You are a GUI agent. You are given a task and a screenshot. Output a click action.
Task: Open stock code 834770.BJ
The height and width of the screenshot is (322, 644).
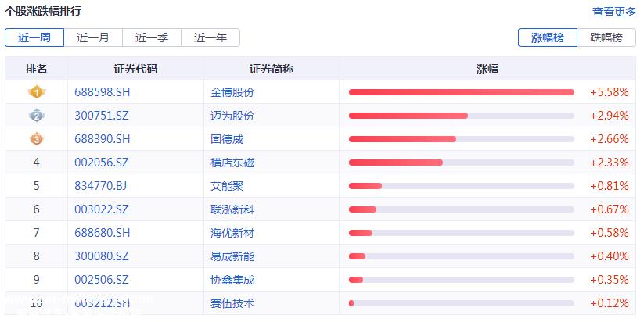101,186
